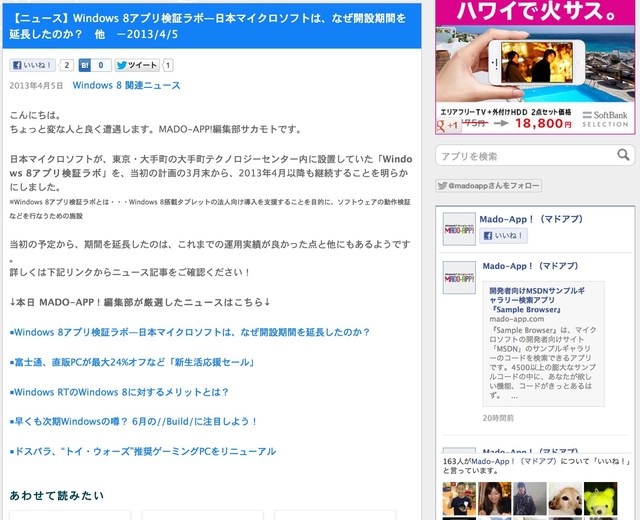Open the Windows RT メリット article link
Screen dimensions: 640x520
120,392
